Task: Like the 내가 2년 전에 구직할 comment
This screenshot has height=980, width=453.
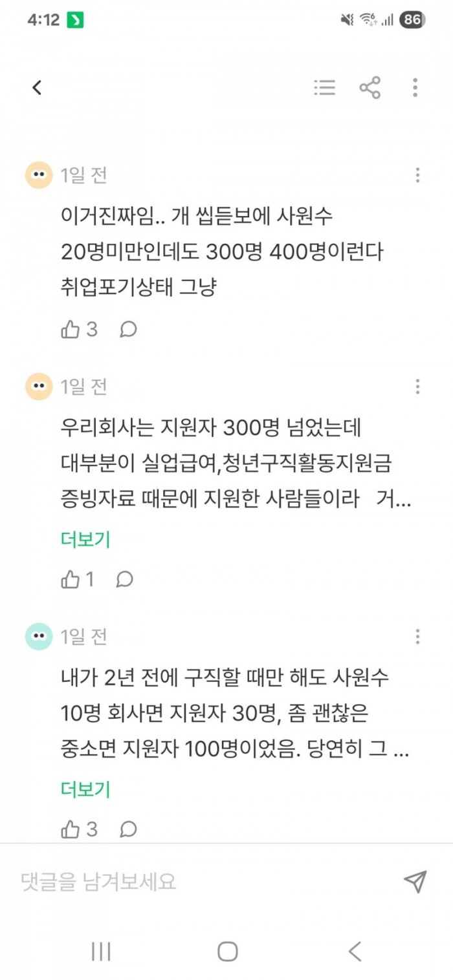Action: (70, 829)
